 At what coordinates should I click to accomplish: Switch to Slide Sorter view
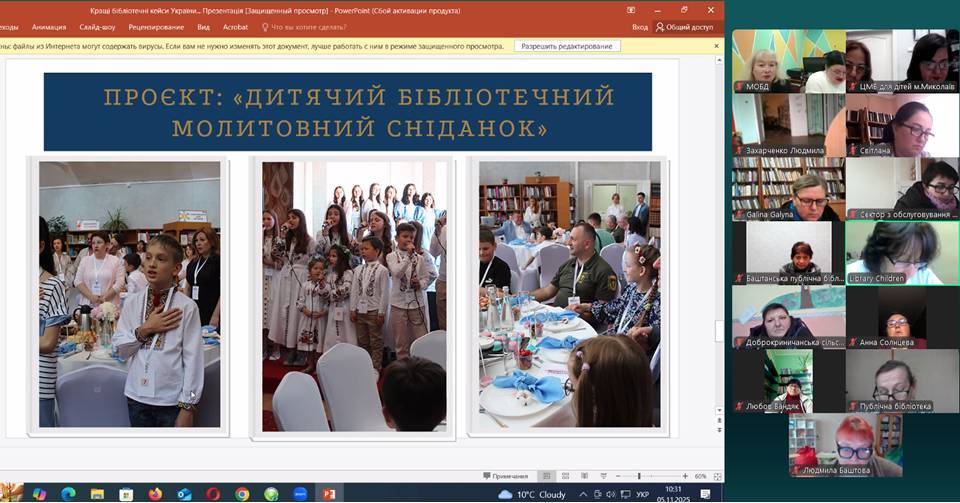click(x=564, y=476)
